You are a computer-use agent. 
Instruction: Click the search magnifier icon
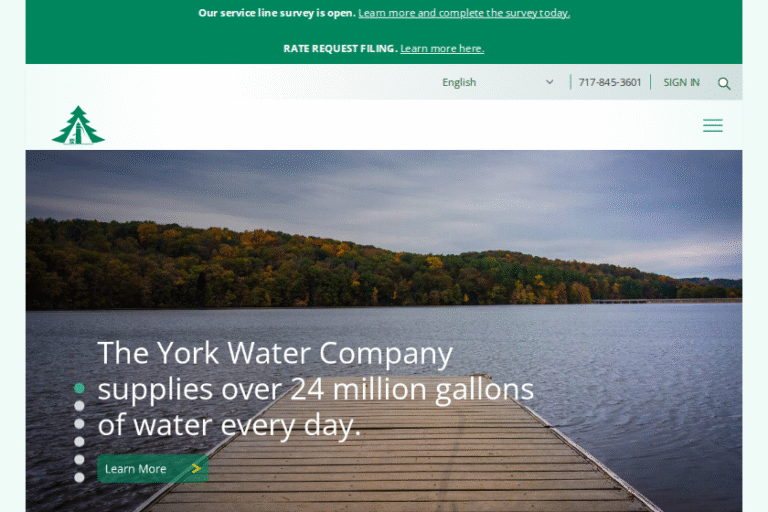point(724,84)
